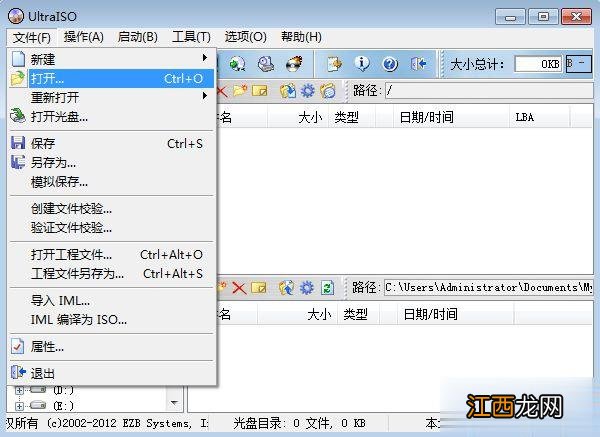Click the new folder star icon in lower pane toolbar
Viewport: 600px width, 437px height.
tap(222, 288)
